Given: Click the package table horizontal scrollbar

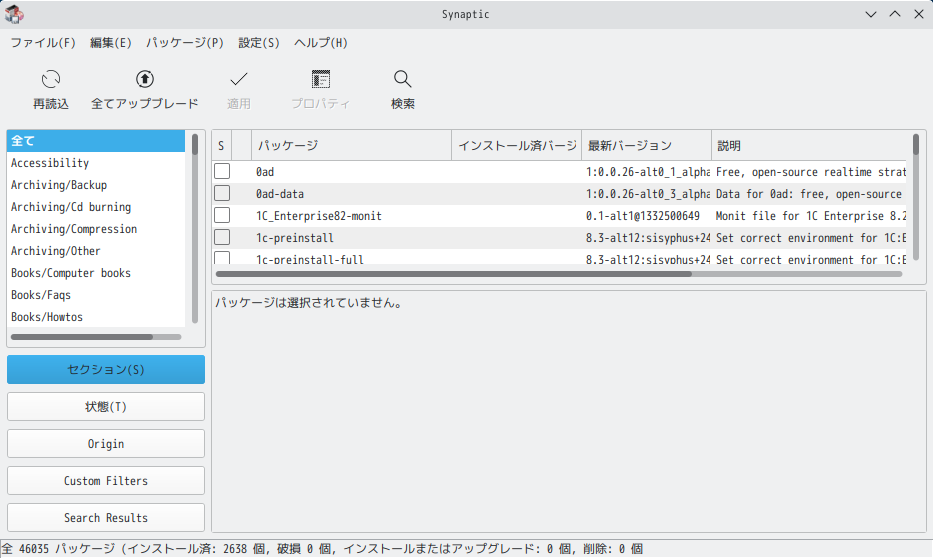Looking at the screenshot, I should coord(559,274).
